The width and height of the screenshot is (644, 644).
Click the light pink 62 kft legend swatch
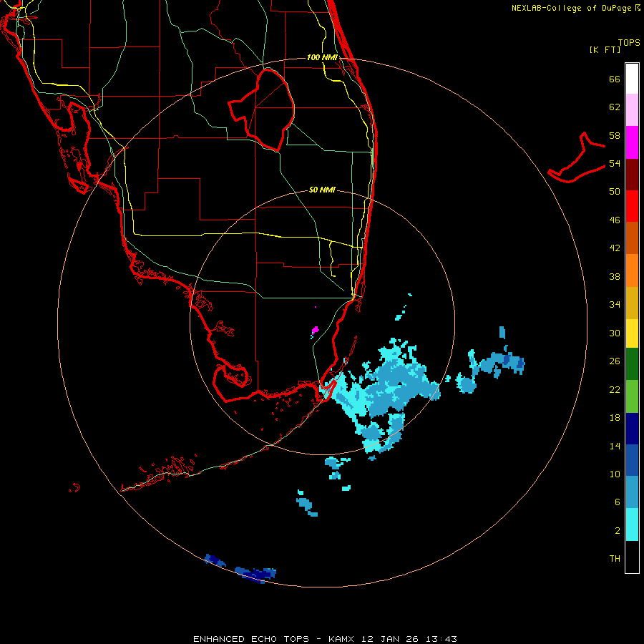click(x=632, y=110)
